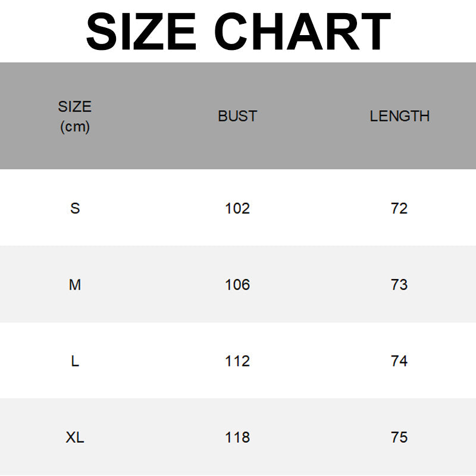The height and width of the screenshot is (476, 476).
Task: Pick the length value 74
Action: click(399, 361)
